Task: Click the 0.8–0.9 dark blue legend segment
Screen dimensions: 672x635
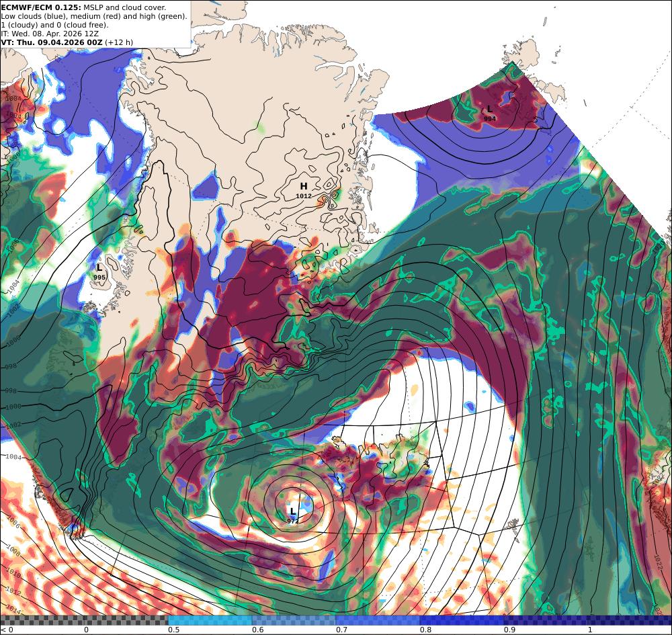Action: click(462, 620)
